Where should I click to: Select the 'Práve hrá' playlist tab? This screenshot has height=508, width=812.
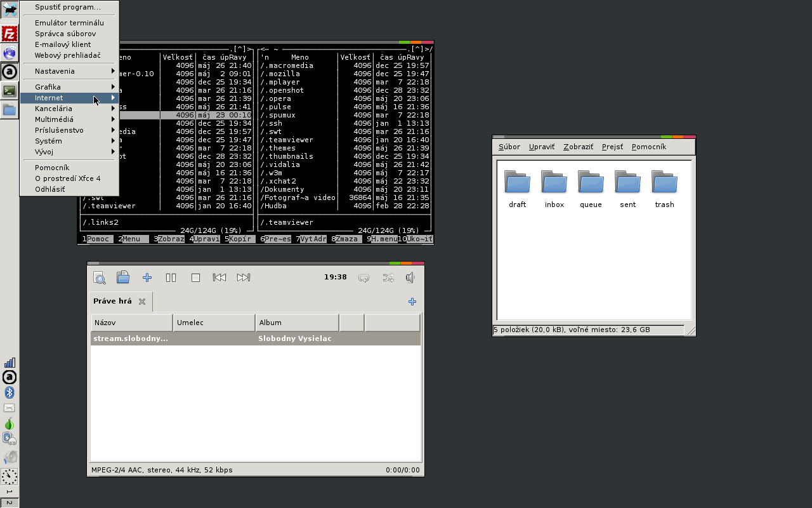tap(112, 302)
